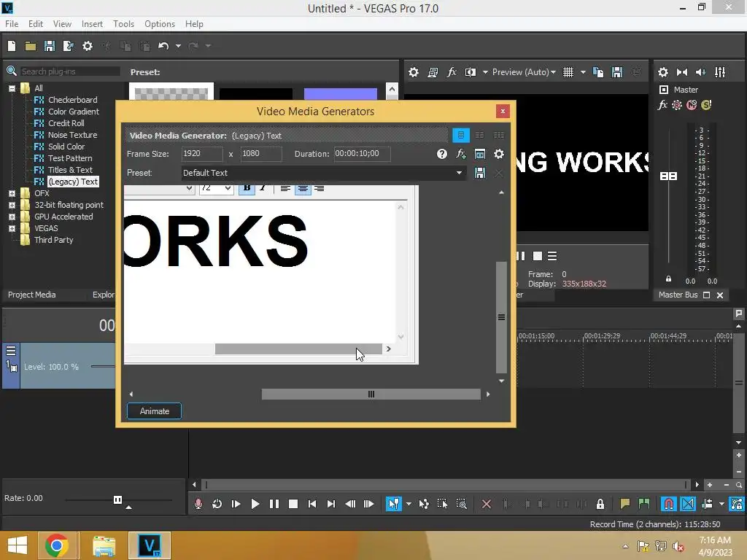This screenshot has height=560, width=747.
Task: Save the project using the main toolbar disk icon
Action: coord(50,46)
